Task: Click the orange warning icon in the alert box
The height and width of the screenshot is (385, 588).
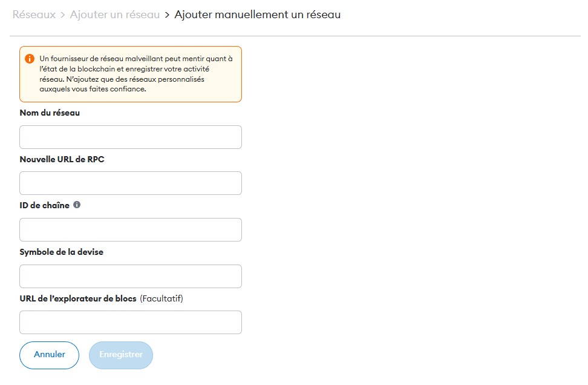Action: pyautogui.click(x=30, y=59)
